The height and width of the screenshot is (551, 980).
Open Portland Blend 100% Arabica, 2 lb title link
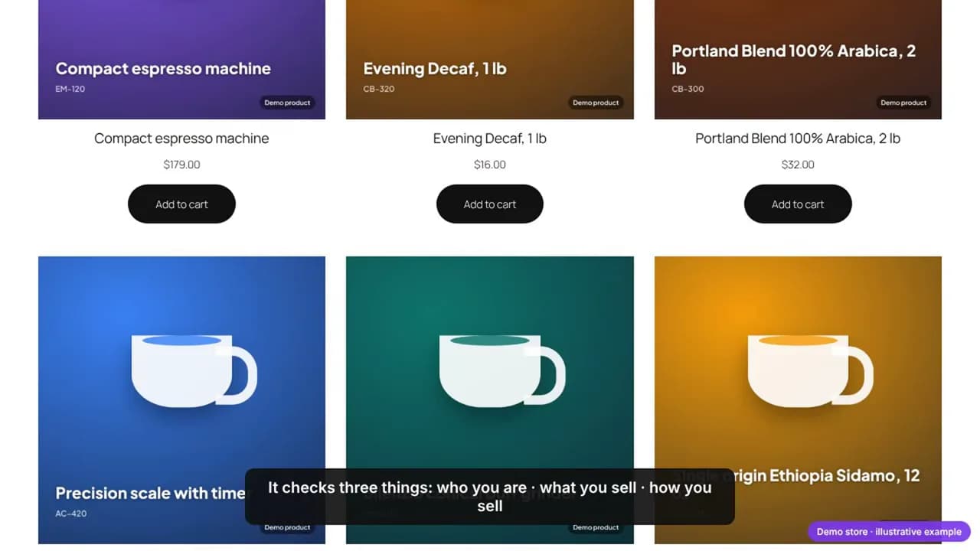tap(798, 139)
